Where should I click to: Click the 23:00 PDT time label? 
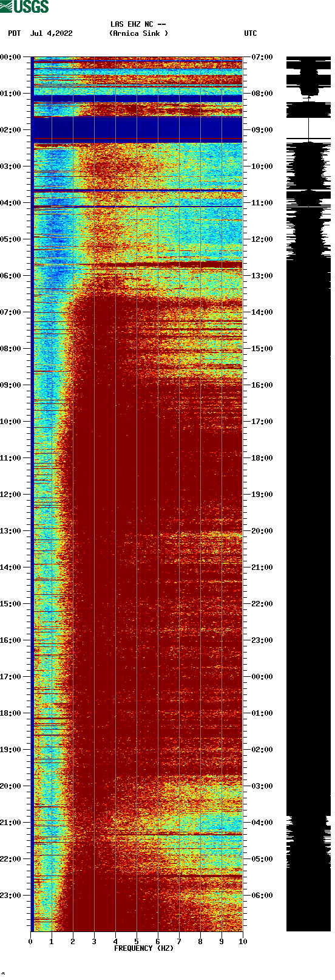pyautogui.click(x=10, y=896)
